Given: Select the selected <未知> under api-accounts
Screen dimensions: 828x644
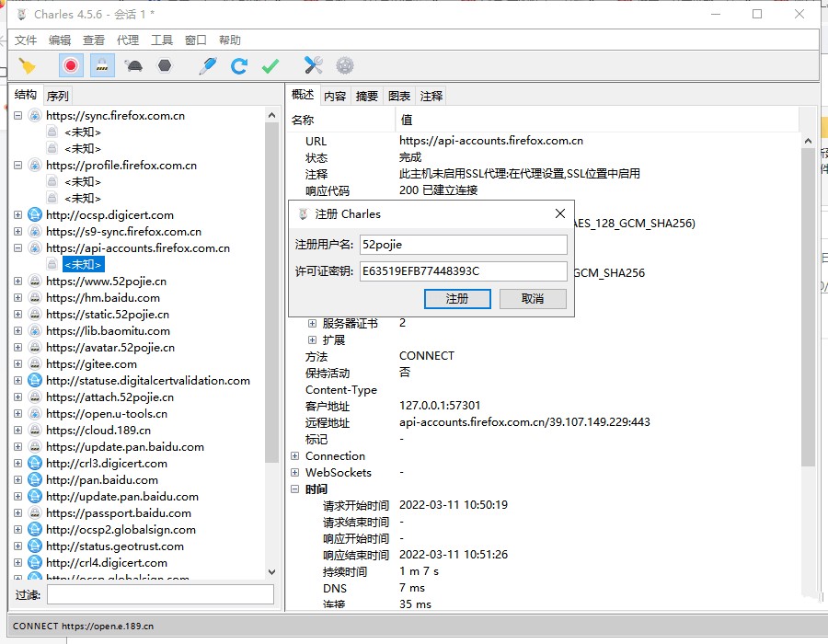Looking at the screenshot, I should (84, 264).
